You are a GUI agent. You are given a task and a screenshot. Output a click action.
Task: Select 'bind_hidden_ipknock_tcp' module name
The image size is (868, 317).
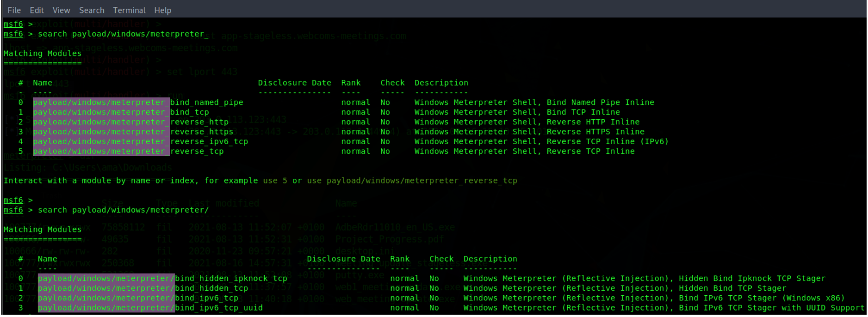[x=231, y=279]
